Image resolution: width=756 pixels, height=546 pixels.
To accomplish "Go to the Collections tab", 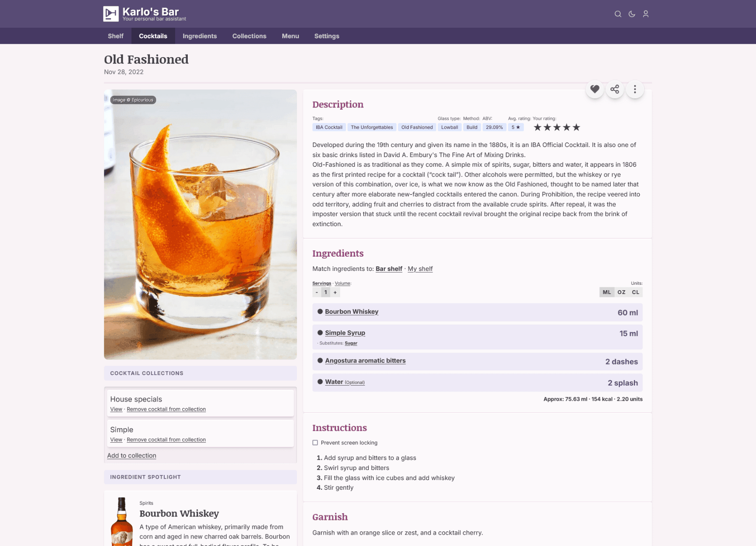I will click(x=249, y=36).
